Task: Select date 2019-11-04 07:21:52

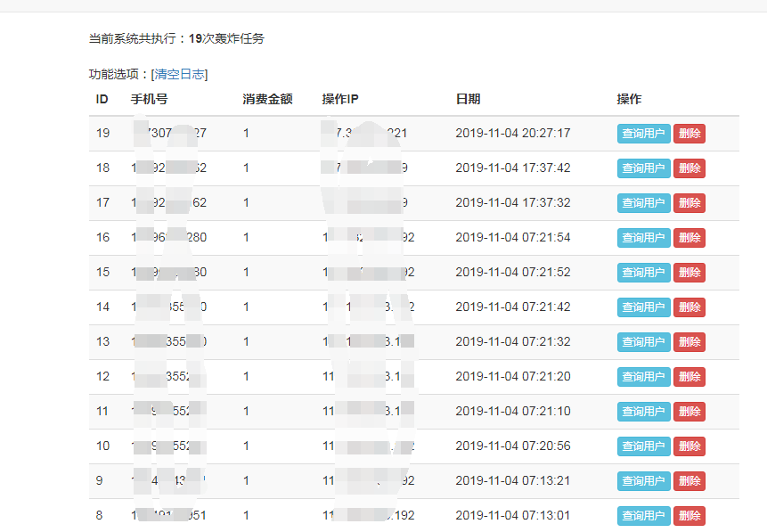Action: tap(512, 272)
